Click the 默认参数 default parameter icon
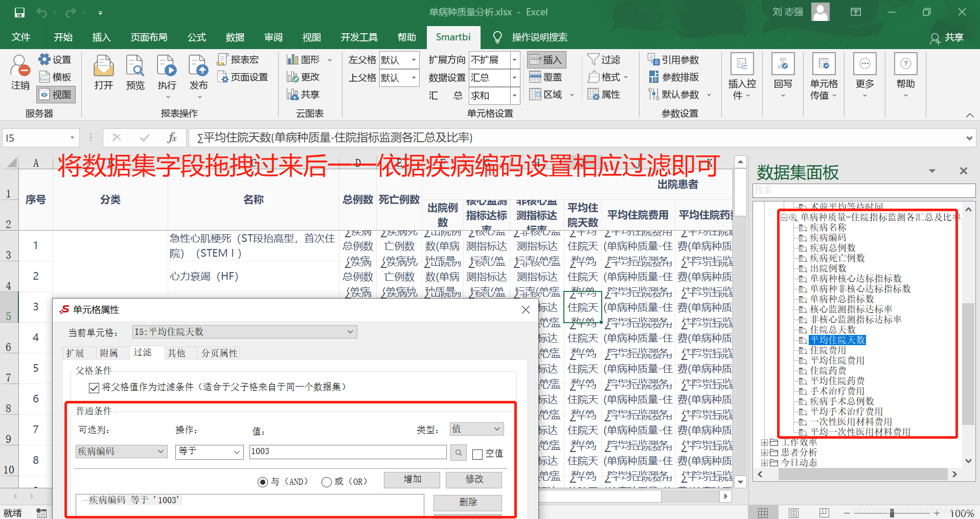The image size is (980, 519). [x=673, y=95]
